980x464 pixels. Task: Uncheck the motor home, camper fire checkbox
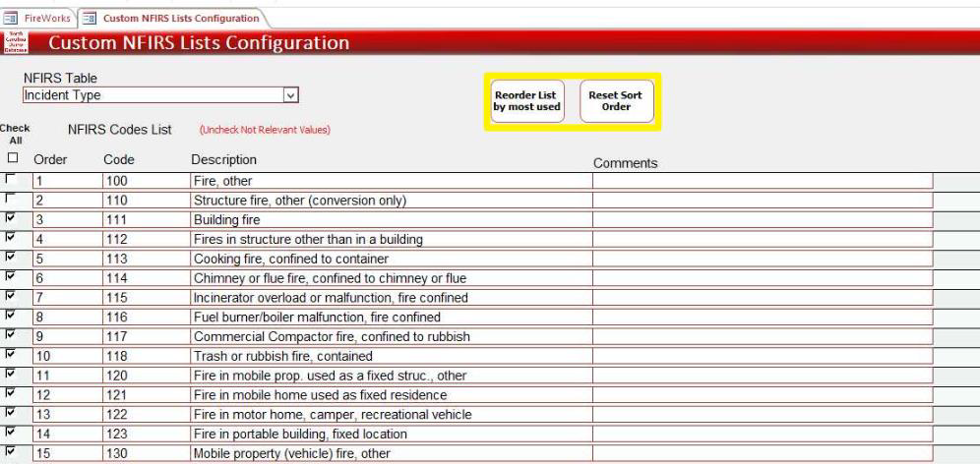click(x=11, y=412)
